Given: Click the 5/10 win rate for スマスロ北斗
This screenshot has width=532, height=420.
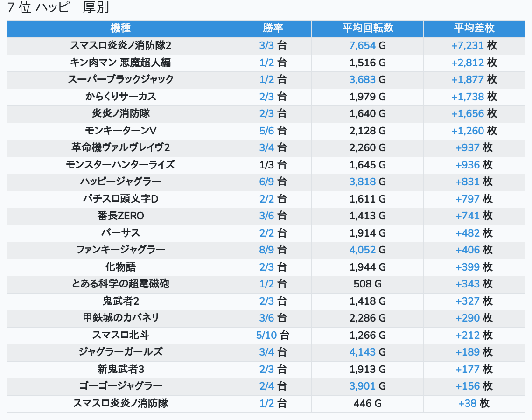Looking at the screenshot, I should (273, 335).
